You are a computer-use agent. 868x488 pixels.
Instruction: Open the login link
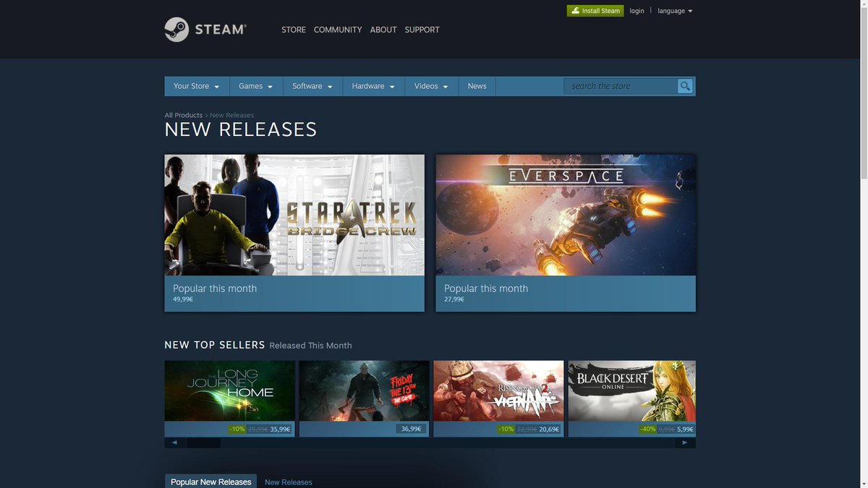(637, 11)
